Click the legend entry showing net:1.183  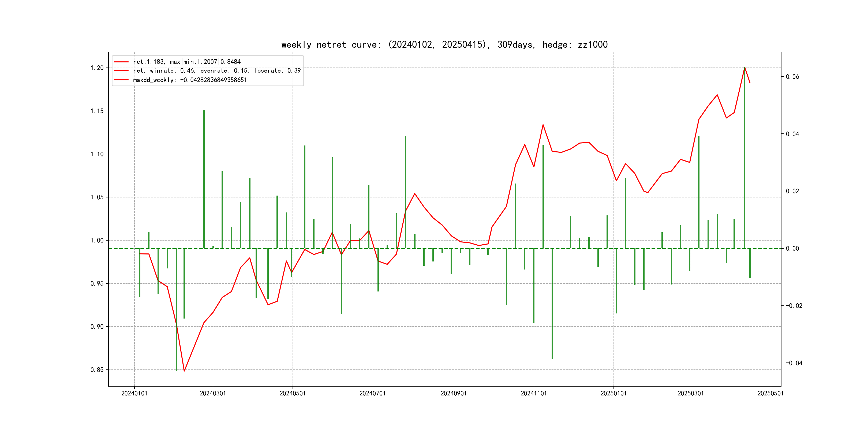187,62
